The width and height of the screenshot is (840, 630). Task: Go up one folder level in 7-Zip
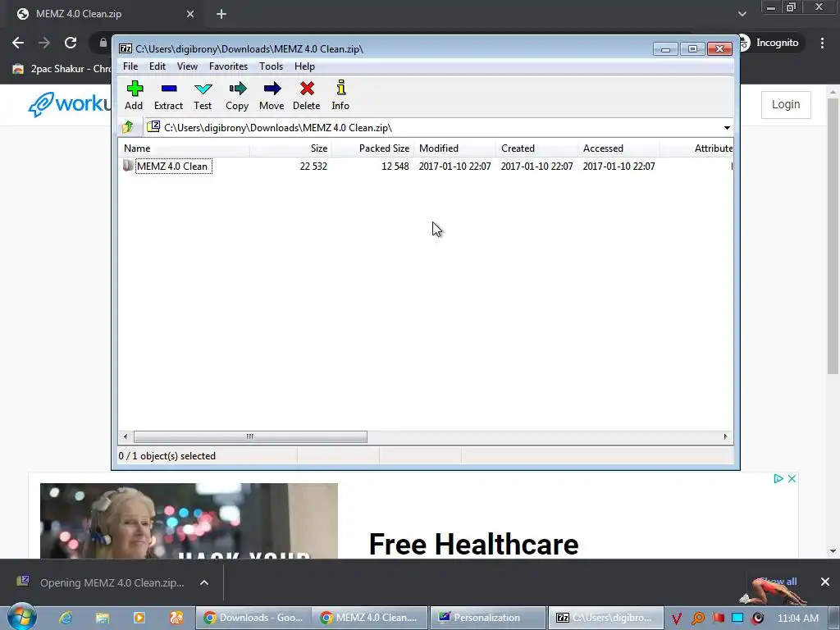point(128,127)
